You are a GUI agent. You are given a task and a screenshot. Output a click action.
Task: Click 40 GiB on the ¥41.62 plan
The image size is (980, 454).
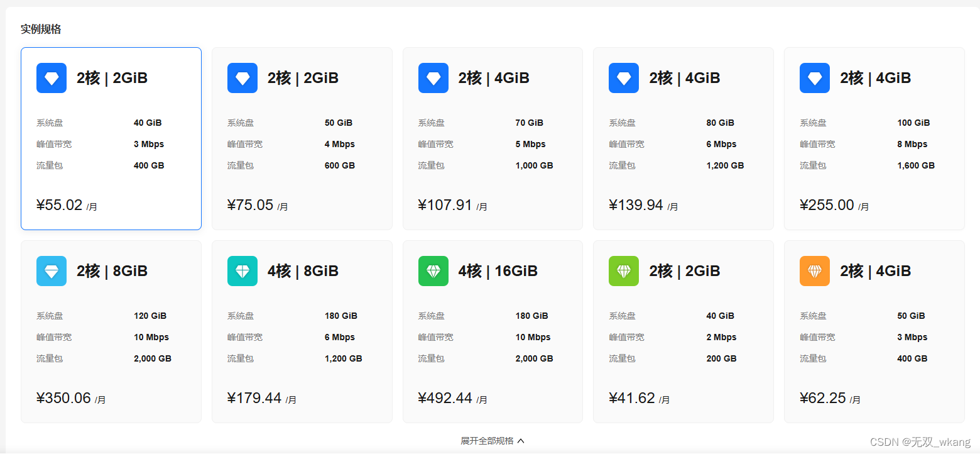[721, 316]
